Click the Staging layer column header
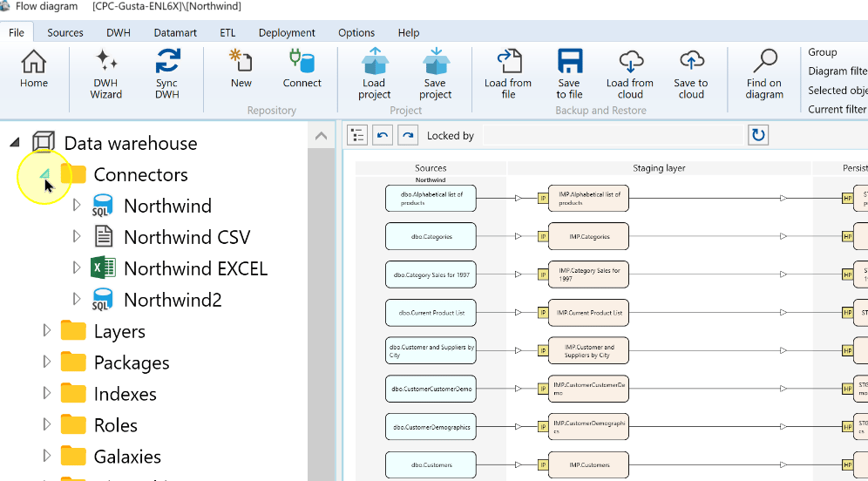Viewport: 868px width, 481px height. click(659, 168)
